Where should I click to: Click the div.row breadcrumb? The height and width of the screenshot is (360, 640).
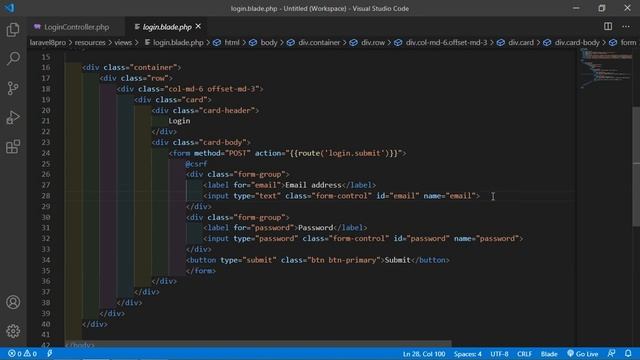tap(368, 42)
